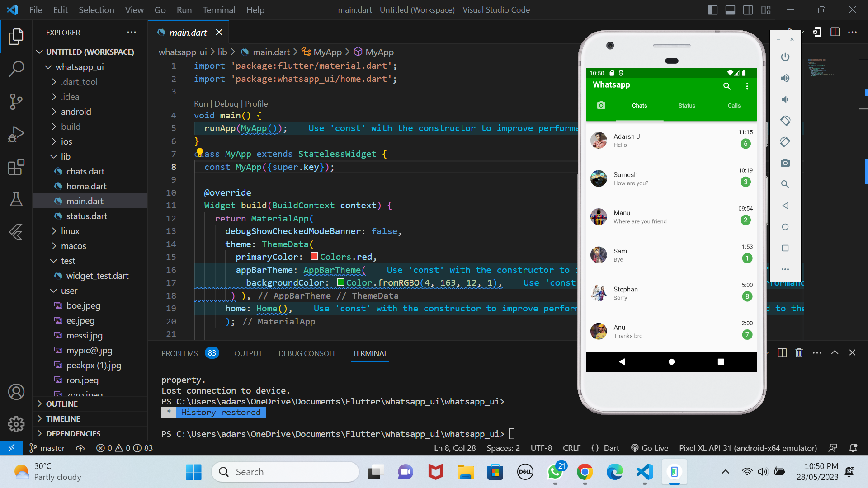Click Windows taskbar search box
The height and width of the screenshot is (488, 868).
(x=285, y=472)
